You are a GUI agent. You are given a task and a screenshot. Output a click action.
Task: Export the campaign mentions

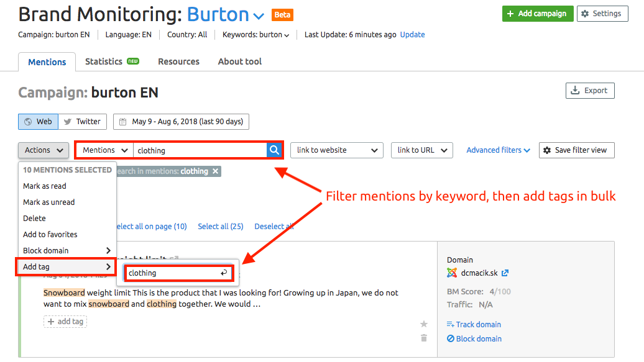pyautogui.click(x=590, y=91)
